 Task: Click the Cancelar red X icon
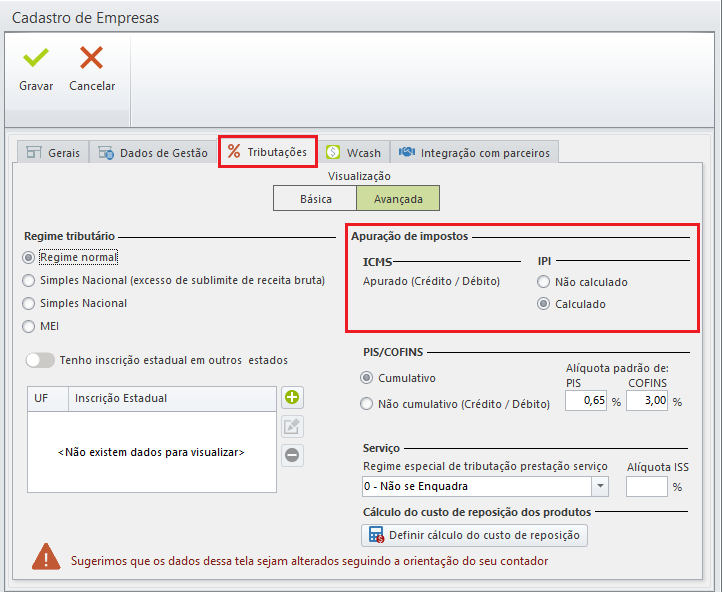click(x=92, y=58)
